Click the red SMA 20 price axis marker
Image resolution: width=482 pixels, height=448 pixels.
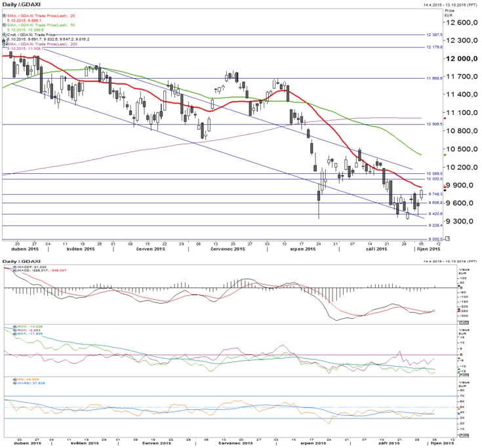coord(445,187)
